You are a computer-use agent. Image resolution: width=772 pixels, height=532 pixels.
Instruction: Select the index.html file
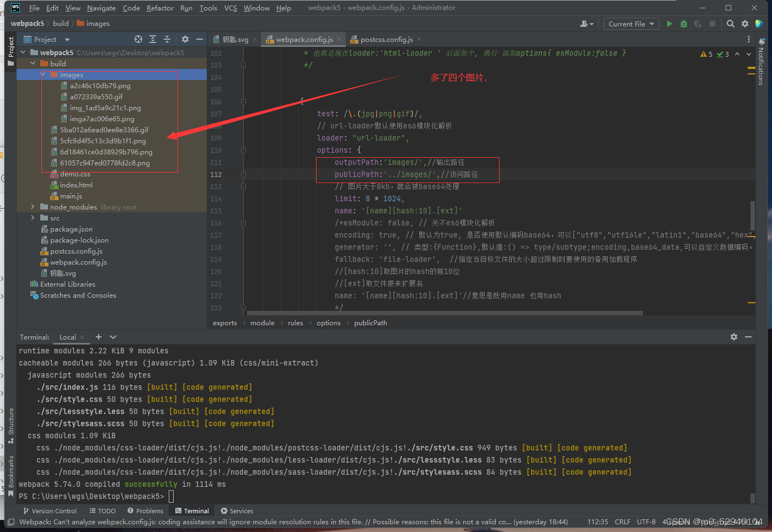[76, 185]
